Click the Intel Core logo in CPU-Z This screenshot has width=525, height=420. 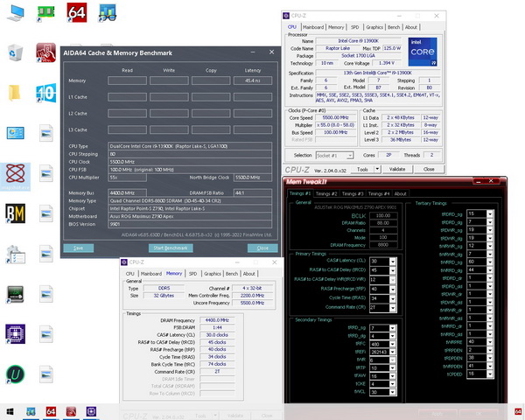point(423,52)
